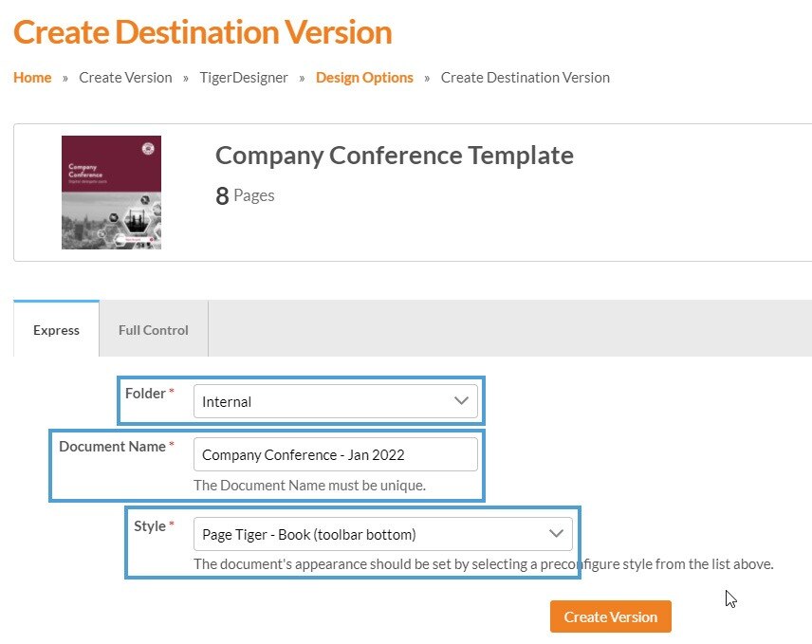The width and height of the screenshot is (812, 644).
Task: Click the Style field label
Action: pyautogui.click(x=150, y=526)
